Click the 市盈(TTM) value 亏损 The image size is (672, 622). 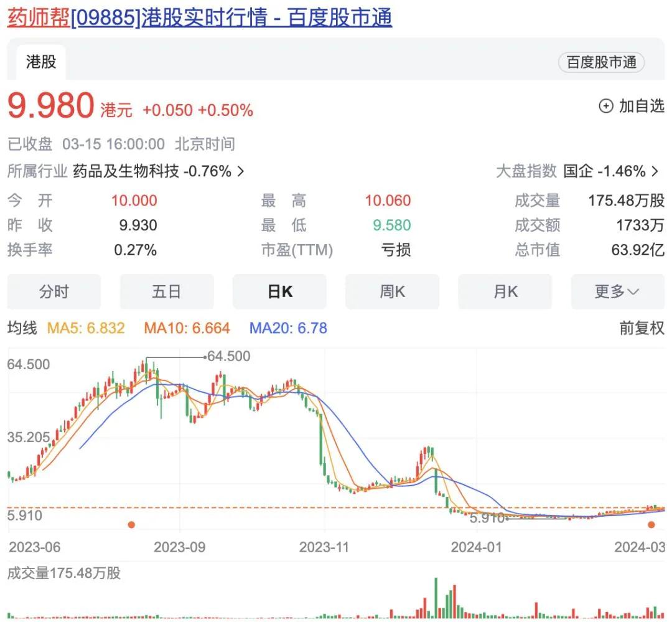(396, 250)
